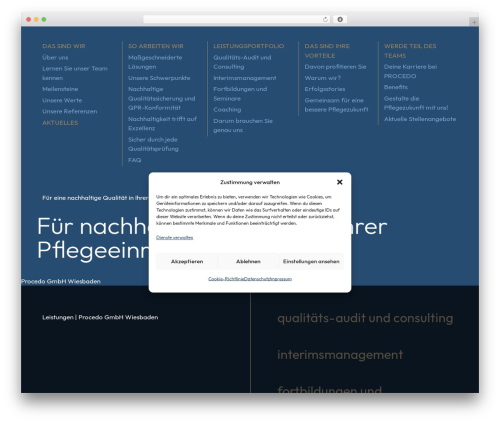Open the Unsere Referenzen link
500x423 pixels.
(70, 111)
